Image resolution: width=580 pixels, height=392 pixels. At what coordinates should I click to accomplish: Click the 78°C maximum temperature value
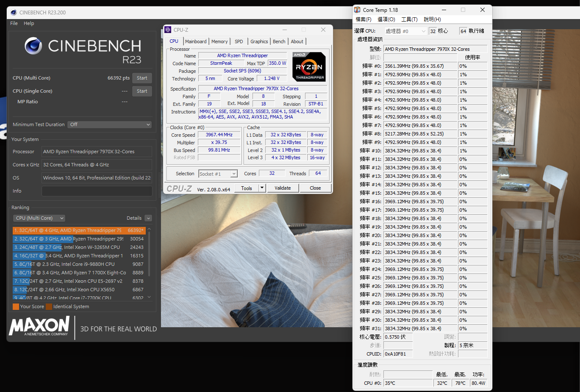point(461,383)
